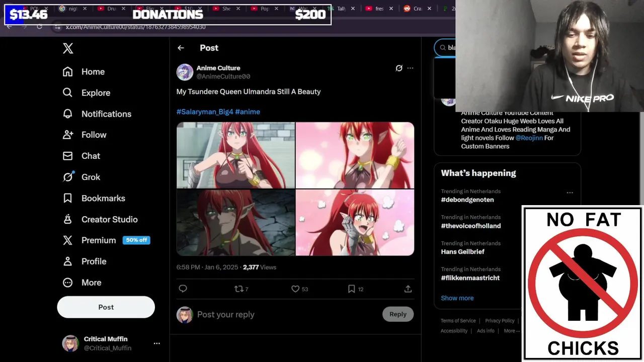Open options for the #debondgenoten trend

(x=570, y=193)
